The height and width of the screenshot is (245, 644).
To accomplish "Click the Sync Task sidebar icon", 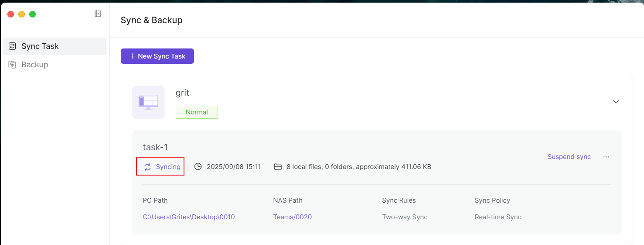I will point(12,46).
